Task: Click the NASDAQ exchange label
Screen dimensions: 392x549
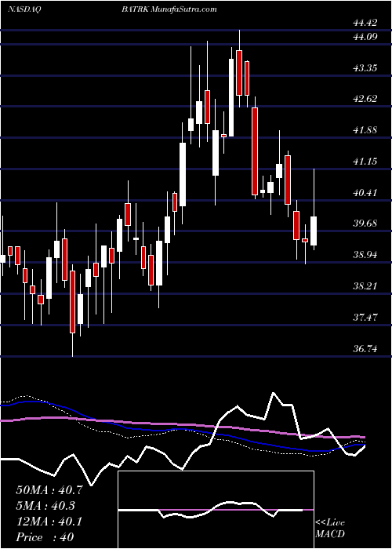Action: (x=24, y=9)
